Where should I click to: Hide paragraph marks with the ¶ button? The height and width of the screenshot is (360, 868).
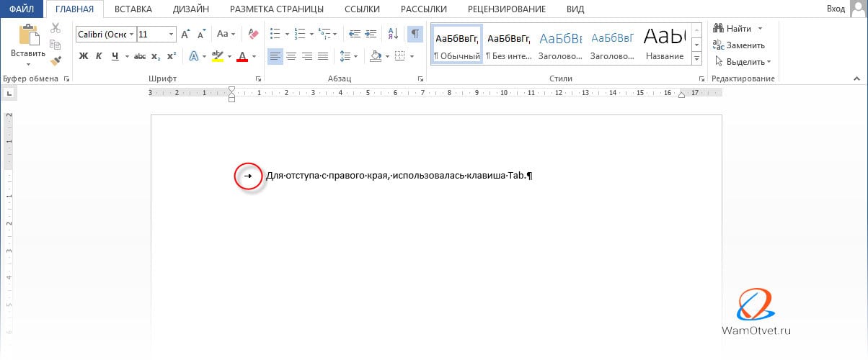[x=415, y=34]
